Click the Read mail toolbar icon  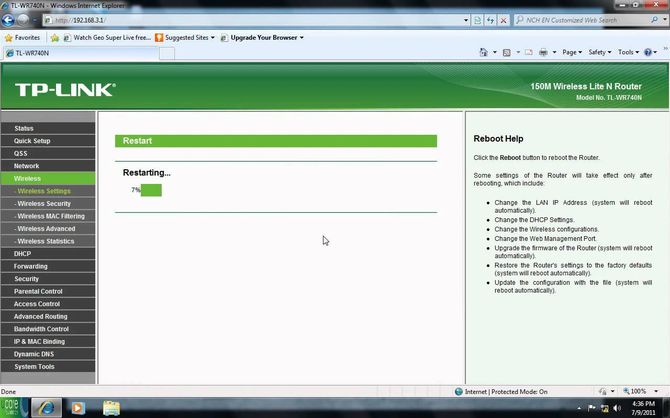point(529,52)
